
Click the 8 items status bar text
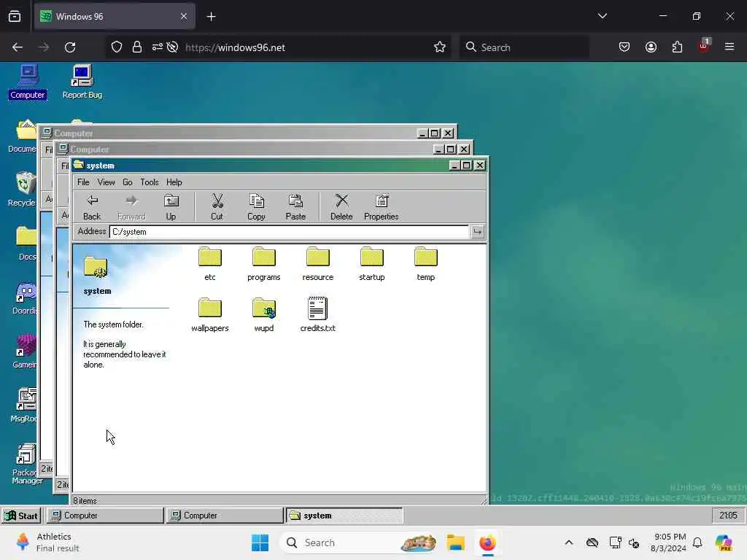tap(85, 500)
